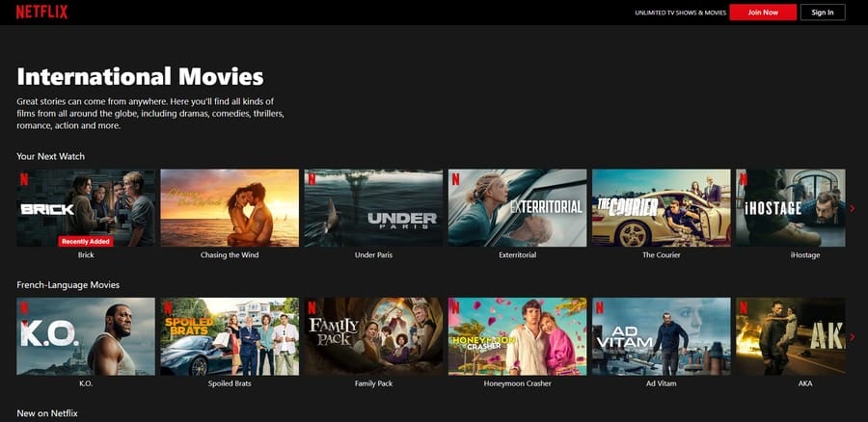Viewport: 868px width, 422px height.
Task: Click the Family Pack title caption
Action: (x=373, y=383)
